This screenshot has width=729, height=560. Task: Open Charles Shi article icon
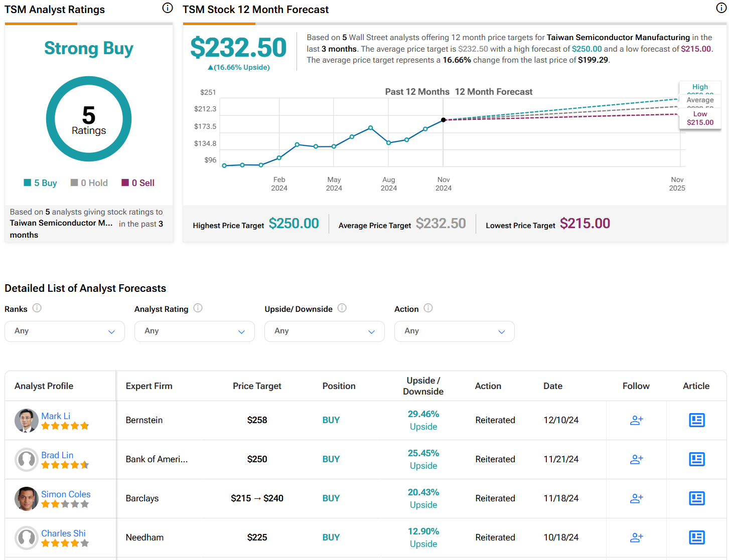pyautogui.click(x=696, y=537)
